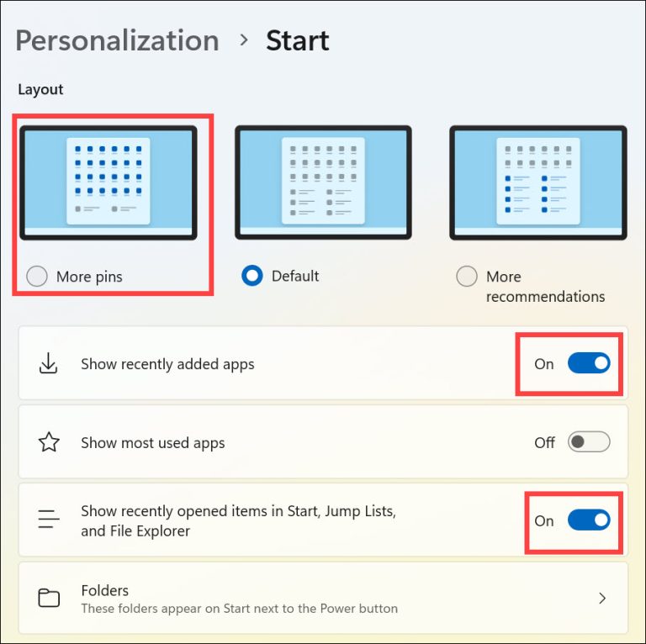Click the breadcrumb chevron separator
Screen dimensions: 646x644
click(x=244, y=40)
